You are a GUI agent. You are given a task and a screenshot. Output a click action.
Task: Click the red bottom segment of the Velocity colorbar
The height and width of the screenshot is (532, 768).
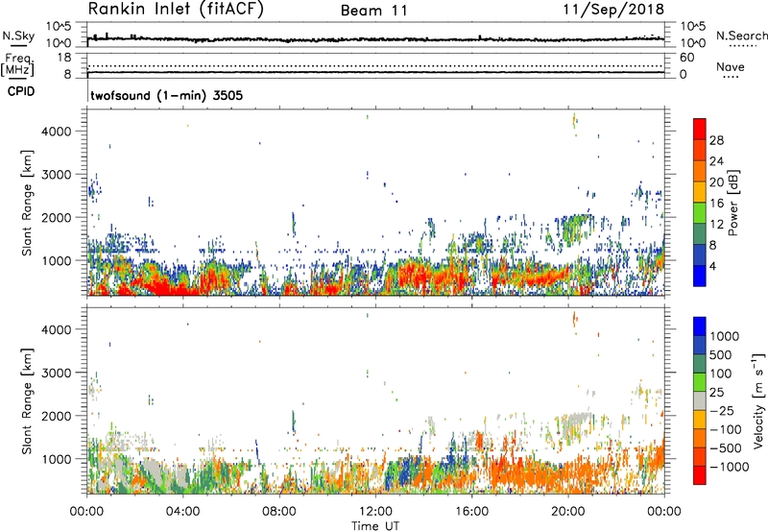point(700,475)
